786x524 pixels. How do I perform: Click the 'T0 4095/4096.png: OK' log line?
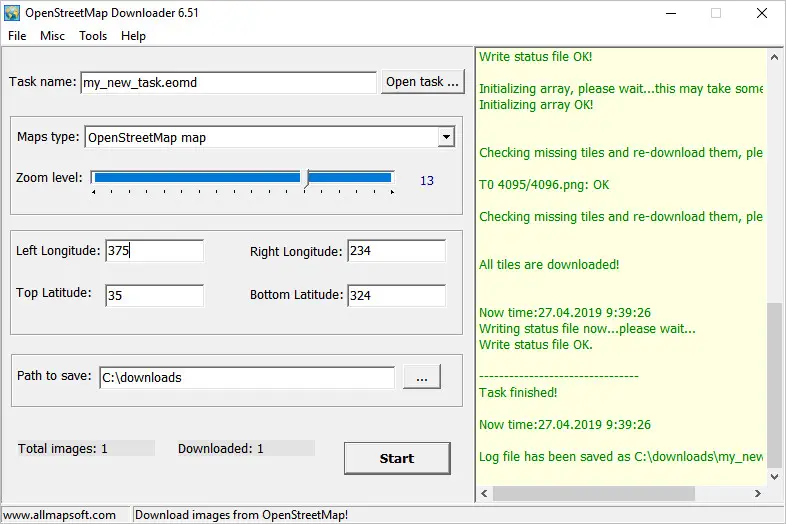tap(544, 185)
